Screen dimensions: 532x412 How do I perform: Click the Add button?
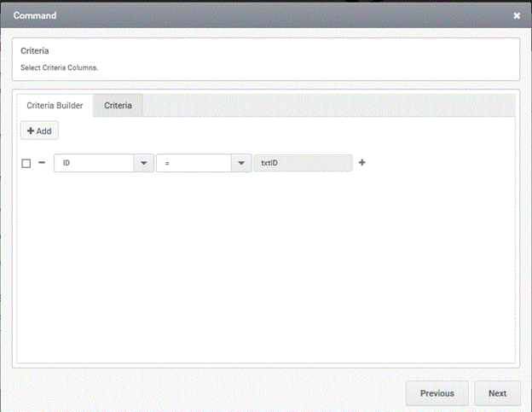(39, 131)
